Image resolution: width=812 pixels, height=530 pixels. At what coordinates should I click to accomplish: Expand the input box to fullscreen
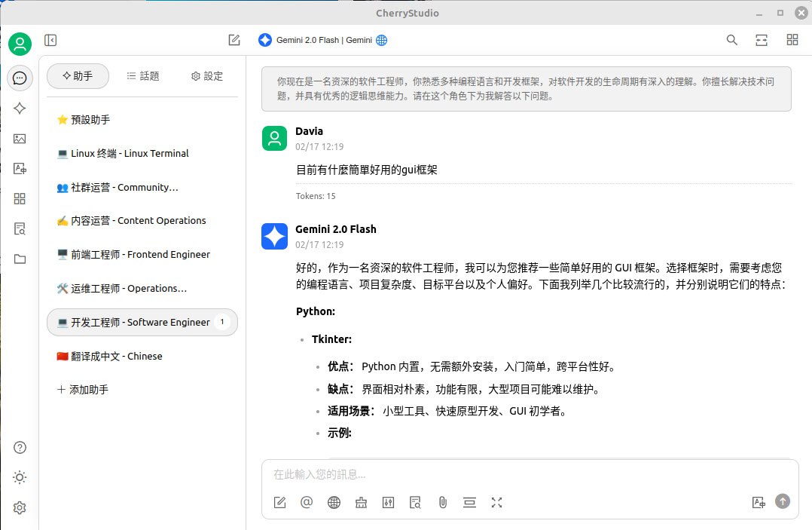pyautogui.click(x=496, y=502)
